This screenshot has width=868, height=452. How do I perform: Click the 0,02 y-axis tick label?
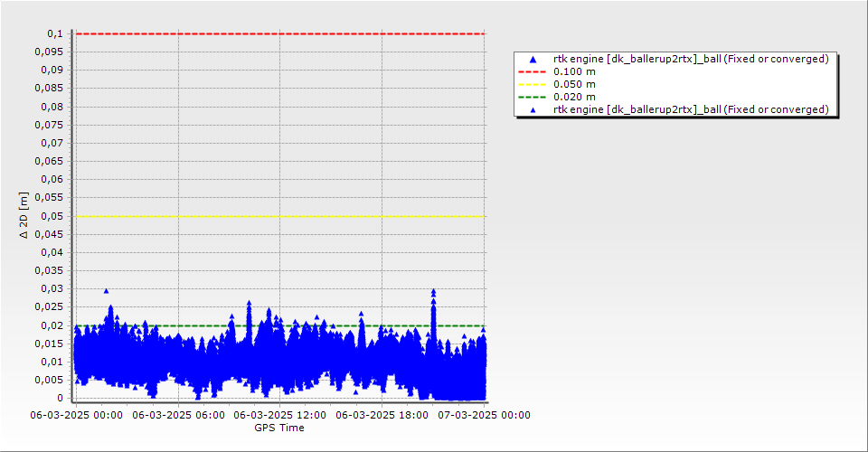[x=52, y=325]
